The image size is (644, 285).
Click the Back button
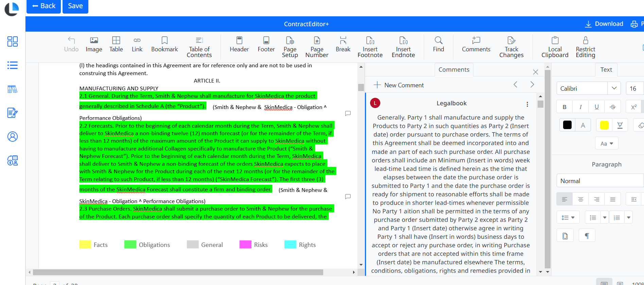click(x=43, y=6)
